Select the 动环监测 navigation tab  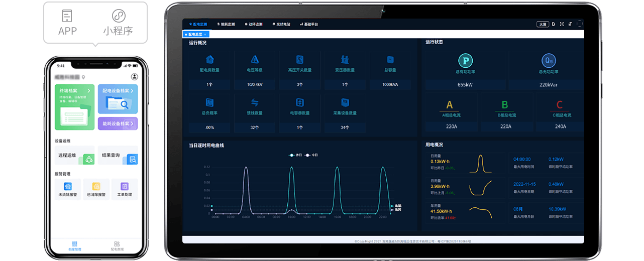point(253,24)
